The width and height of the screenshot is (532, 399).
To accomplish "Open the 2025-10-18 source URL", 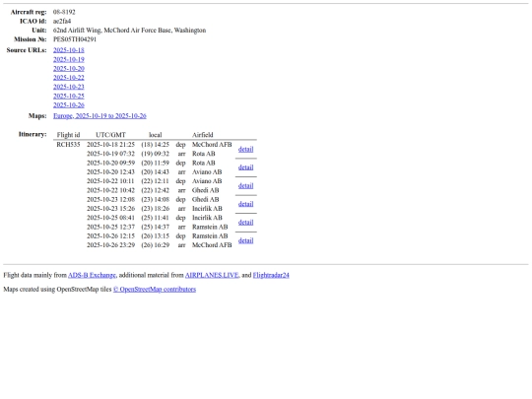I will click(69, 50).
